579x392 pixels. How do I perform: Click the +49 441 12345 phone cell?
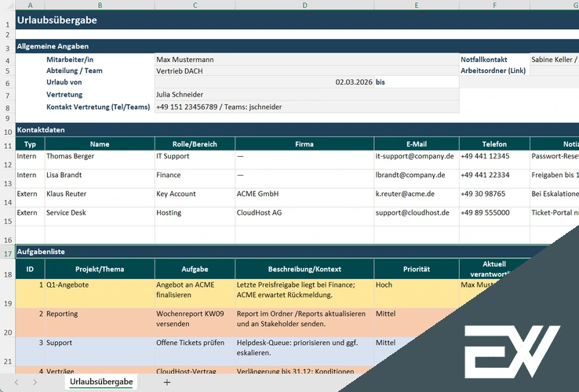(x=494, y=160)
